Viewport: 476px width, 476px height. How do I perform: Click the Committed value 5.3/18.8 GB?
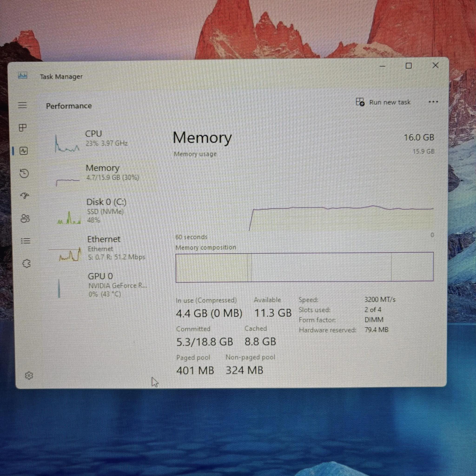(x=205, y=342)
